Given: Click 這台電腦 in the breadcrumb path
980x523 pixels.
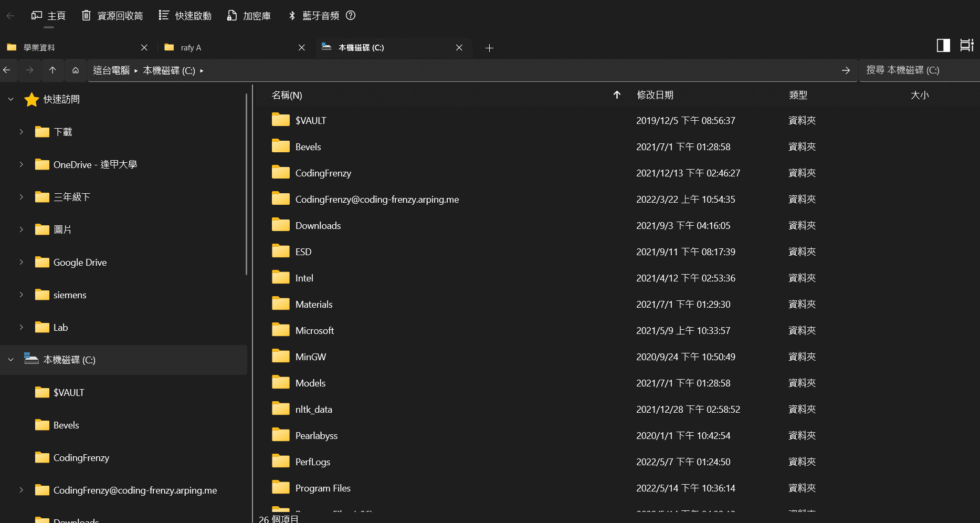Looking at the screenshot, I should (111, 70).
